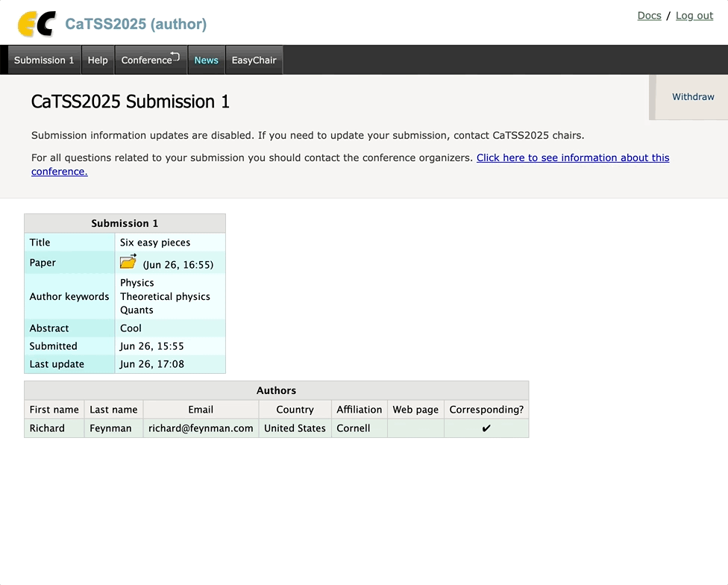Click the Six easy pieces title
Image resolution: width=728 pixels, height=585 pixels.
coord(155,243)
